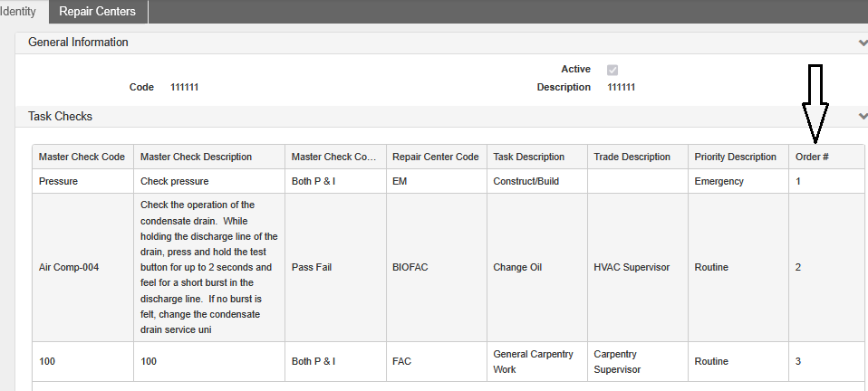Click the Emergency priority cell
Image resolution: width=868 pixels, height=391 pixels.
(719, 181)
